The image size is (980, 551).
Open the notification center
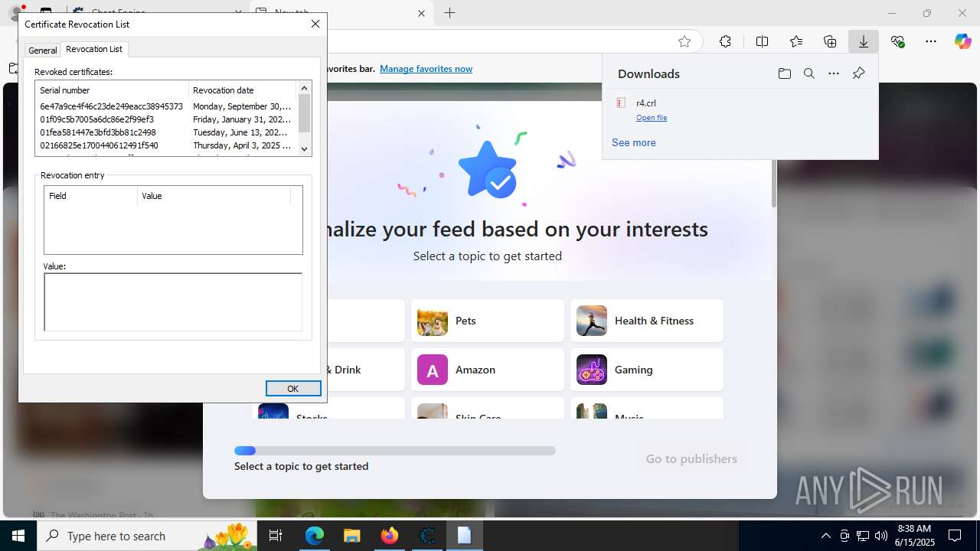(955, 536)
